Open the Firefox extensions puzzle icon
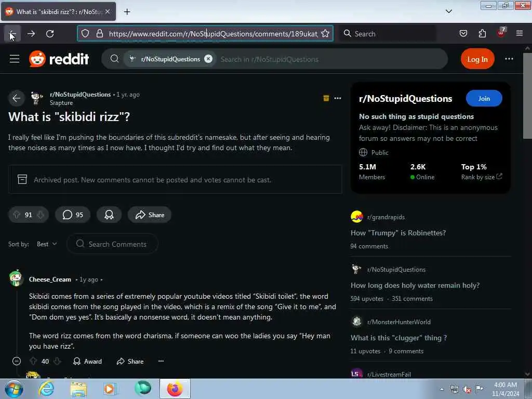 tap(482, 34)
